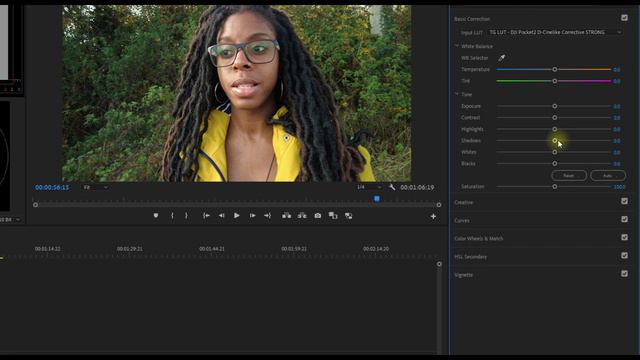
Task: Click the Exposure slider handle
Action: (x=555, y=106)
